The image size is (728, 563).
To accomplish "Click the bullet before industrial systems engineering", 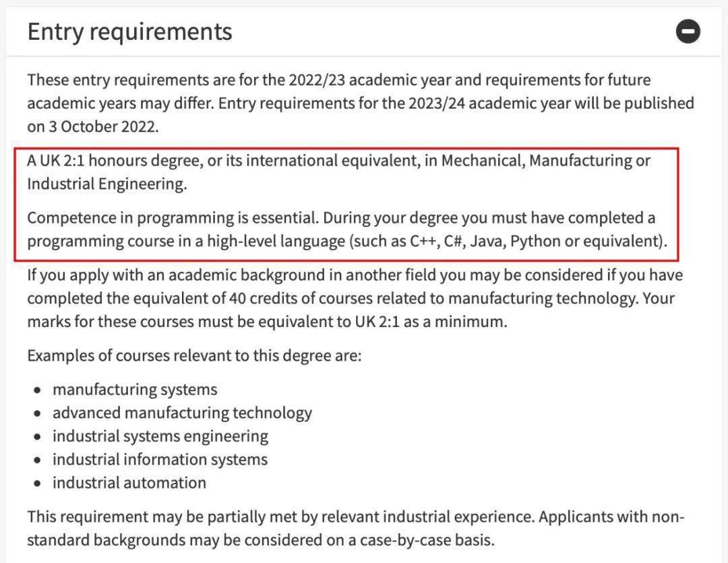I will coord(38,437).
